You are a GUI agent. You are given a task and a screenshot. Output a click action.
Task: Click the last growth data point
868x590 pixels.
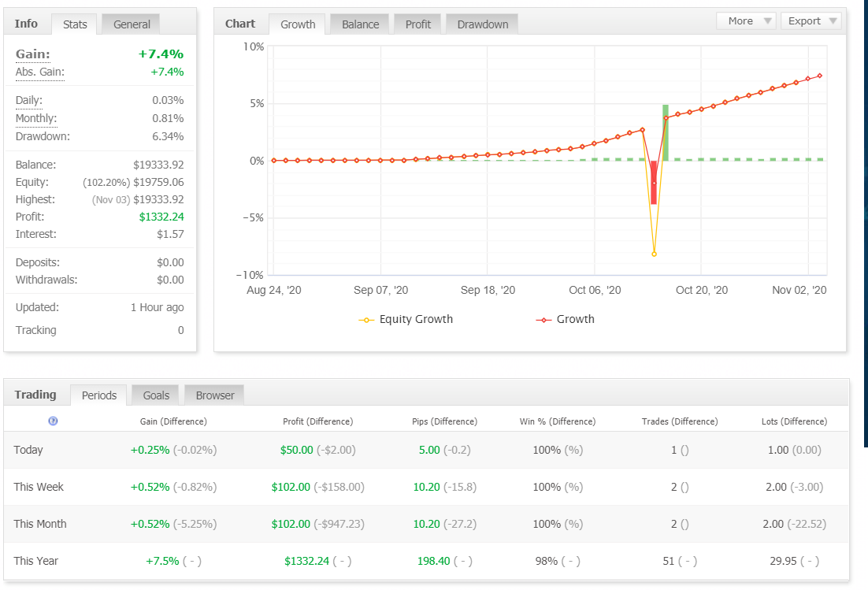point(820,76)
